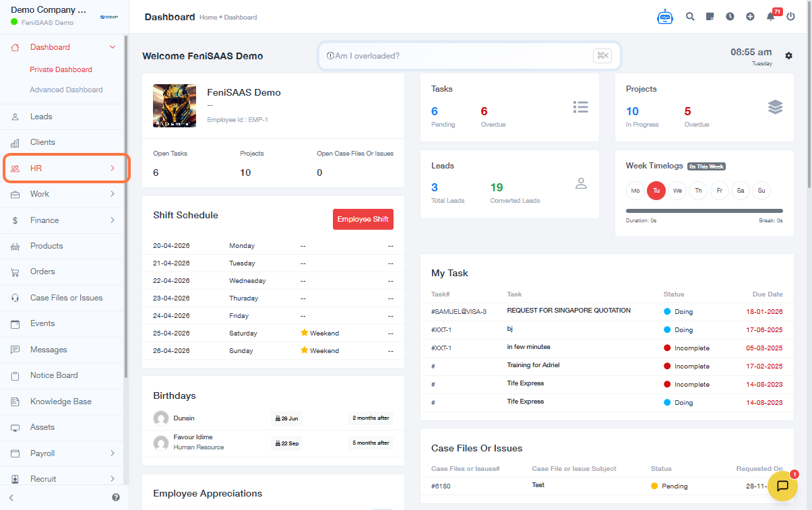Expand the Finance sidebar section
Screen dimensions: 812x510
click(66, 220)
